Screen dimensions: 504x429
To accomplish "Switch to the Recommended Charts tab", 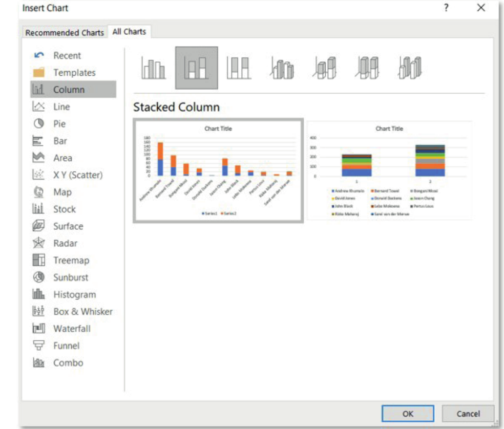I will click(65, 32).
